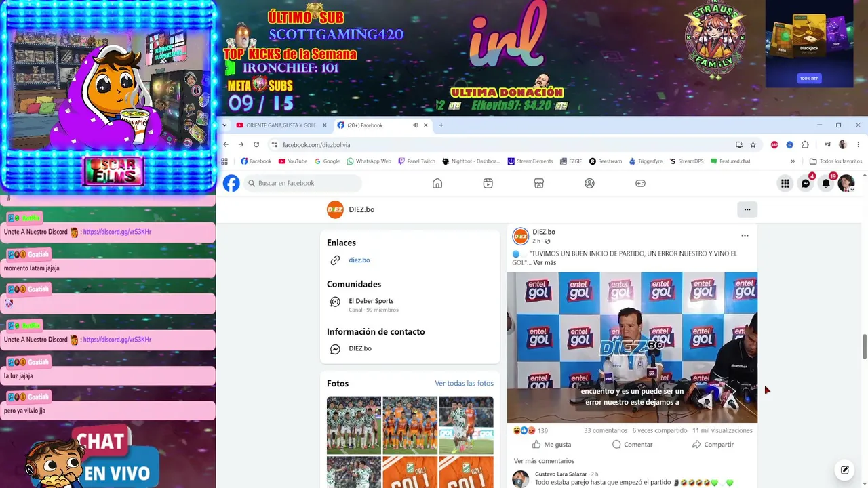Click the page vertical scrollbar thumb
This screenshot has height=488, width=868.
click(865, 347)
